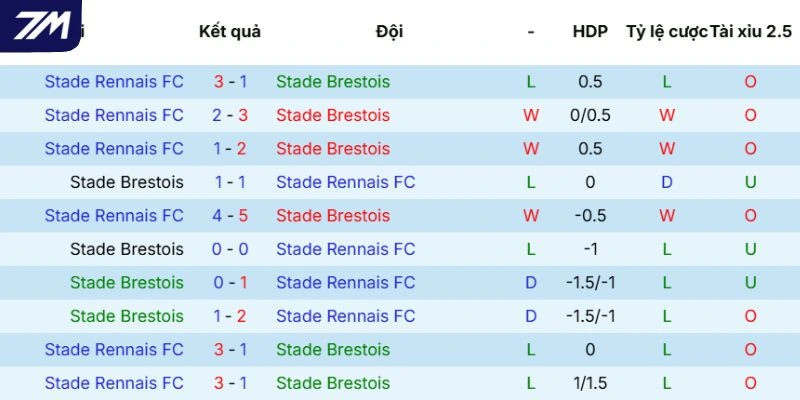Screen dimensions: 800x400
Task: Click Stade Rennais FC in 2 - 3 row
Action: coord(114,115)
